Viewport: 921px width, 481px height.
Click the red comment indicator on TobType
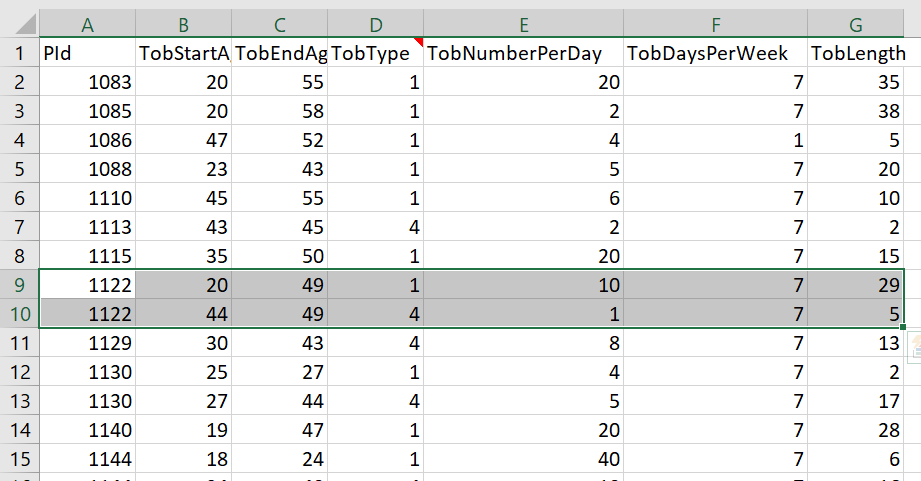(418, 42)
